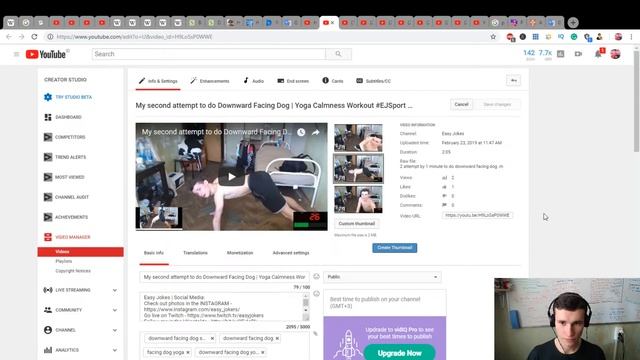Image resolution: width=640 pixels, height=360 pixels.
Task: Click the Create Thumbnail button
Action: tap(395, 248)
